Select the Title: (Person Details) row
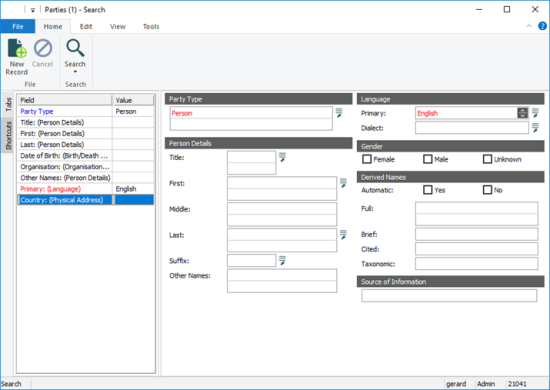 point(86,122)
